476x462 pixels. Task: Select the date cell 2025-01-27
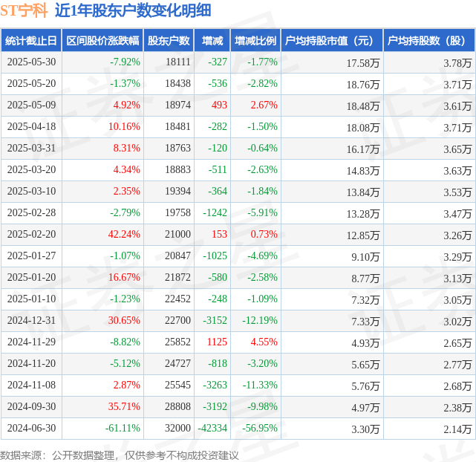32,256
